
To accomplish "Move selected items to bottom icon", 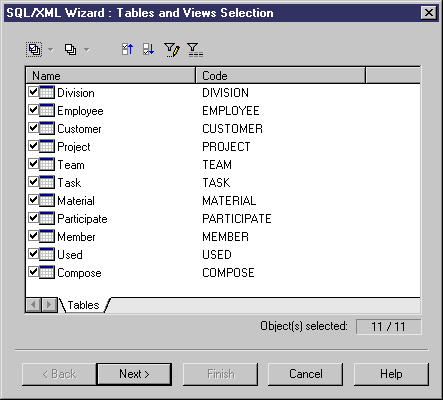I will pyautogui.click(x=148, y=49).
